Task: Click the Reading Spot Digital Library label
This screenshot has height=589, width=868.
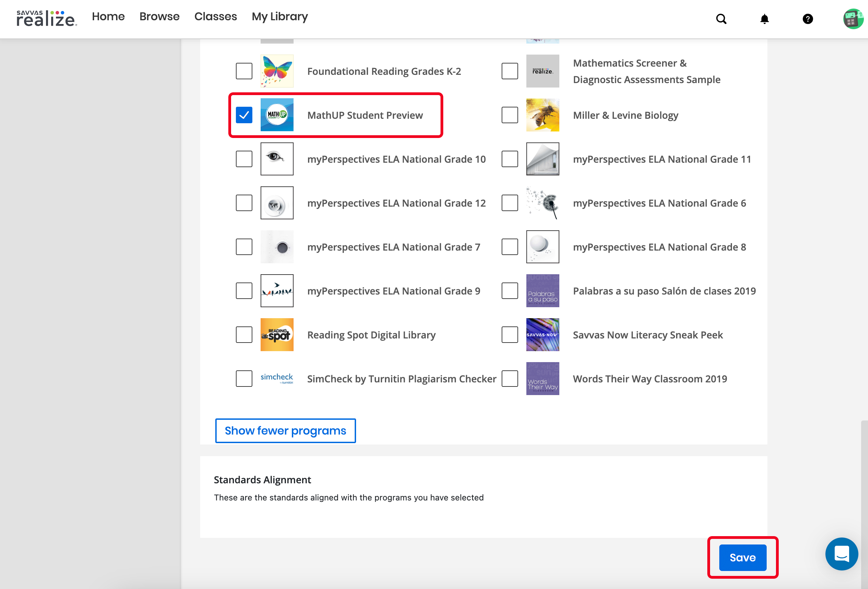Action: pyautogui.click(x=371, y=335)
